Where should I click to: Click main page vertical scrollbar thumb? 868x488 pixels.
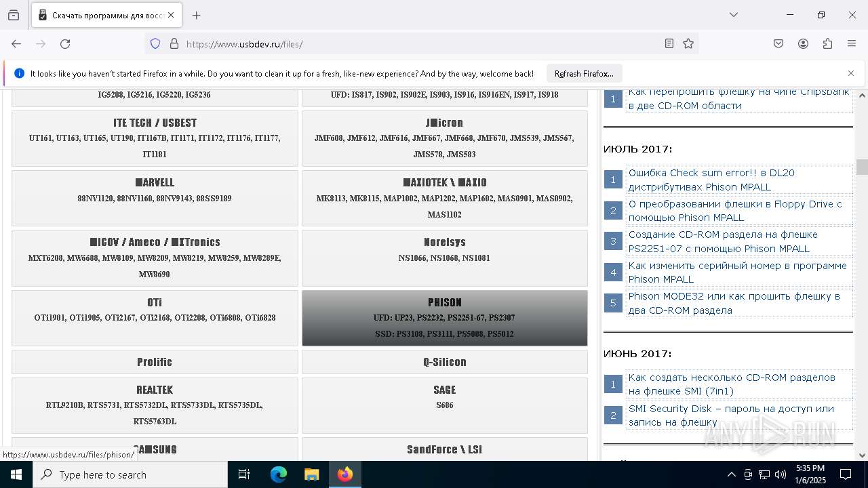coord(862,167)
